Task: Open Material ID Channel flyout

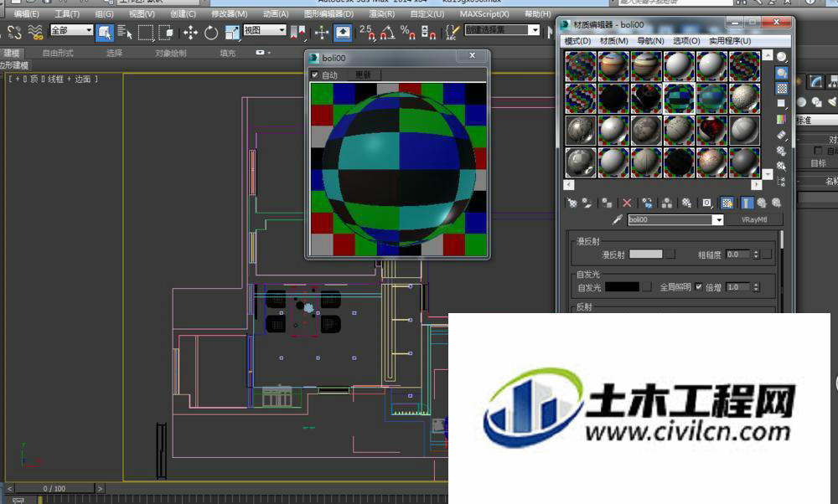Action: pos(707,203)
